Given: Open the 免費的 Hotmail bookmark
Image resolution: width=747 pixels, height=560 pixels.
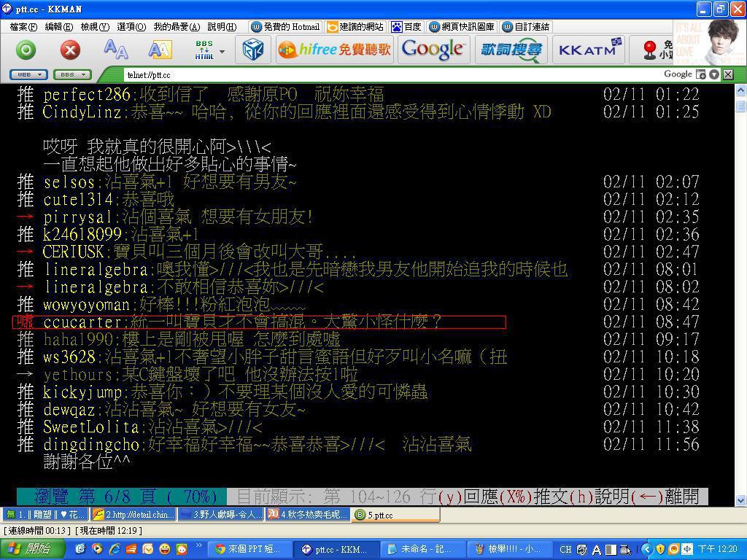Looking at the screenshot, I should pos(285,27).
